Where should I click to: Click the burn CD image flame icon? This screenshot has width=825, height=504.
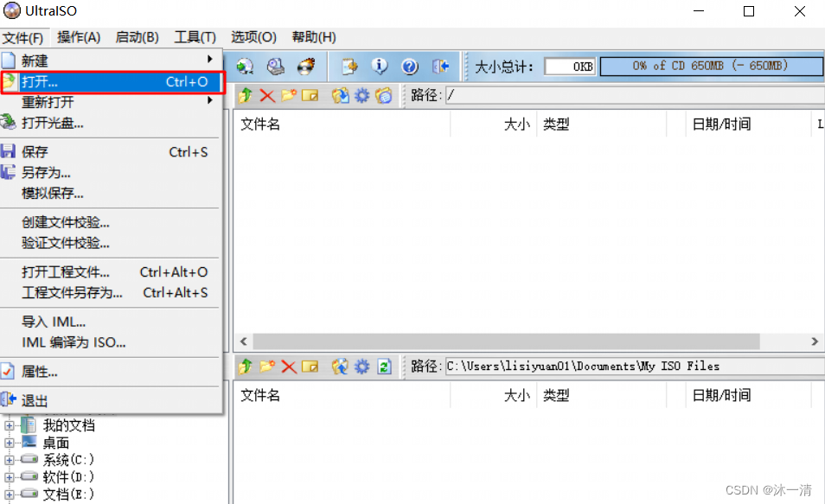tap(305, 67)
